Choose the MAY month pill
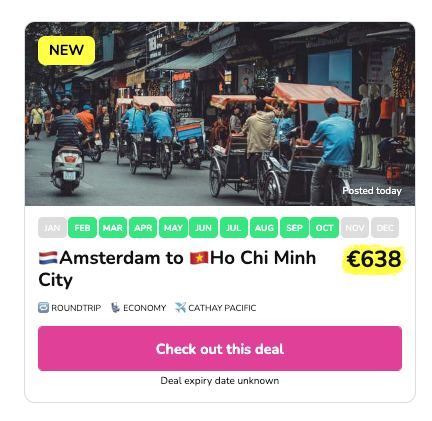This screenshot has width=432, height=421. coord(173,228)
